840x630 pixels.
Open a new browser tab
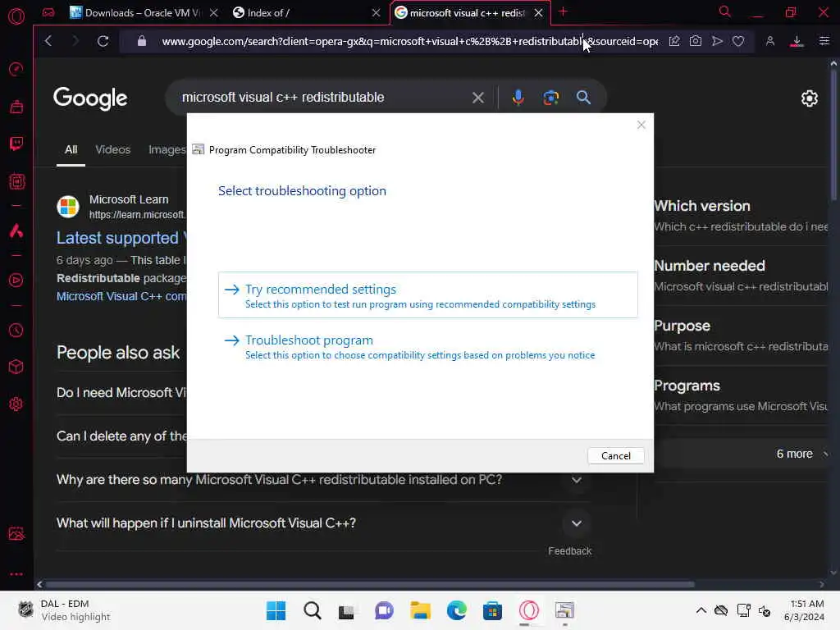tap(563, 11)
